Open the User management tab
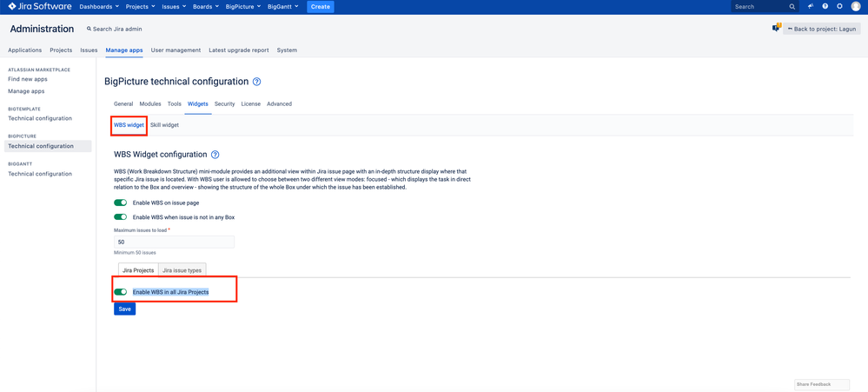This screenshot has height=392, width=868. pyautogui.click(x=176, y=50)
